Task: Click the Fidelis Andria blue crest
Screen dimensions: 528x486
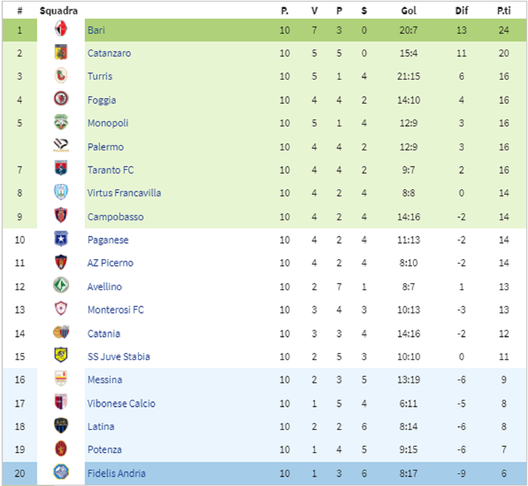Action: (61, 472)
